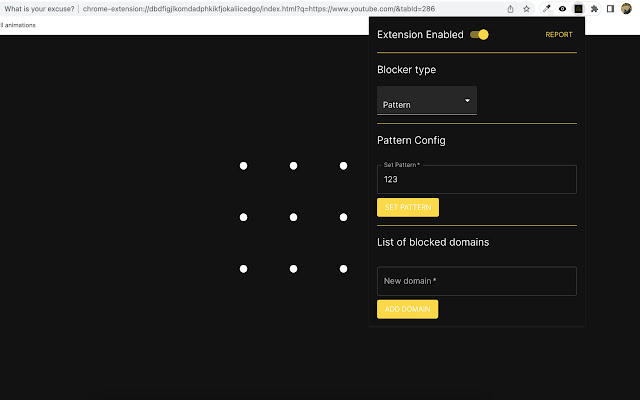Toggle the browser side panel icon
The width and height of the screenshot is (640, 400).
(610, 8)
